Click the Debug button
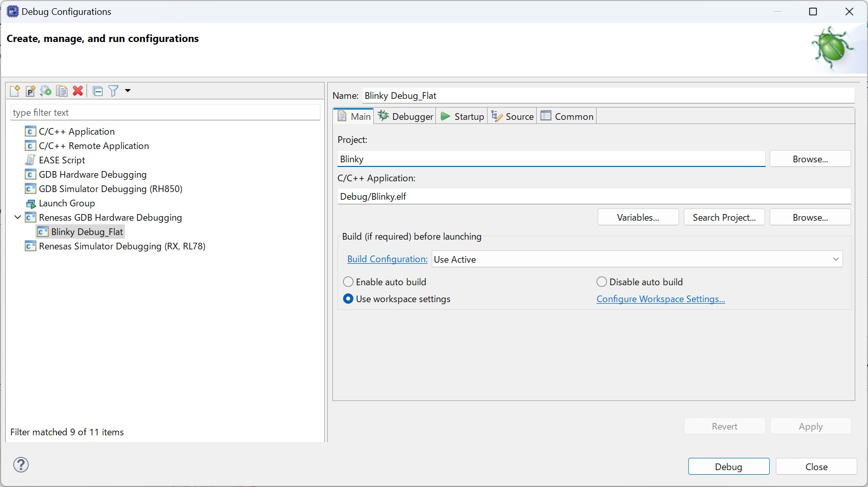This screenshot has width=868, height=487. coord(729,467)
